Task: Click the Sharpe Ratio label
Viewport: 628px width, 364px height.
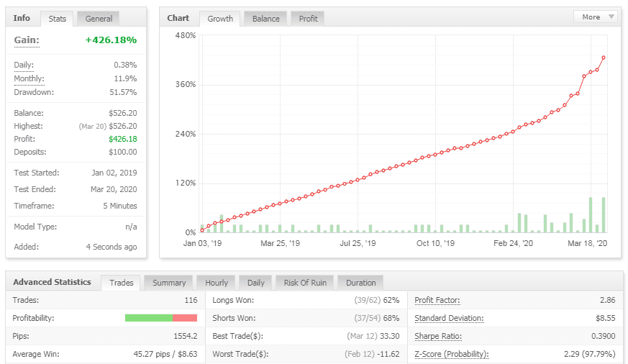Action: tap(437, 336)
